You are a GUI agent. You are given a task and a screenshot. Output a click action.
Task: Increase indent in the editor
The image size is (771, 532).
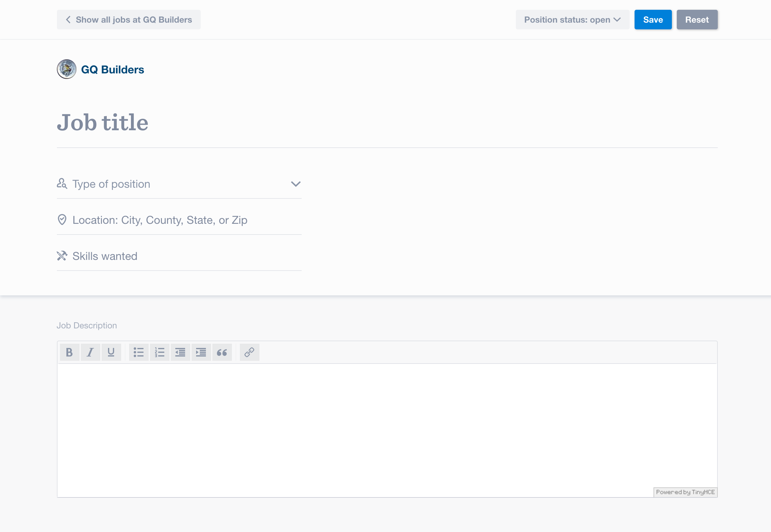click(201, 352)
